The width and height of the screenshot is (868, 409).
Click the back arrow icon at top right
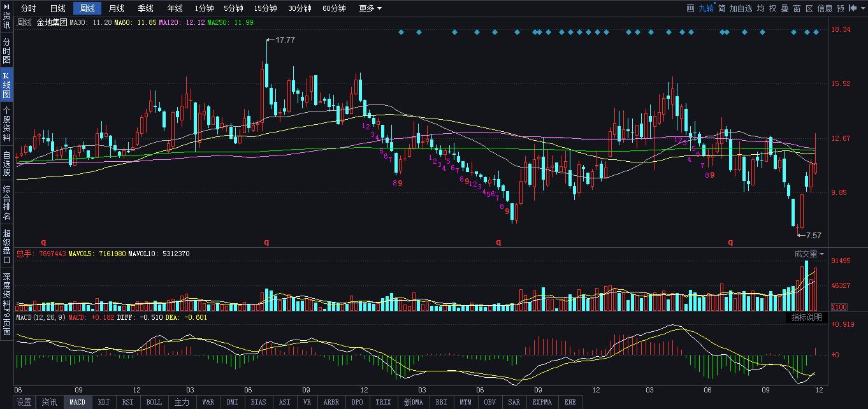pos(852,8)
